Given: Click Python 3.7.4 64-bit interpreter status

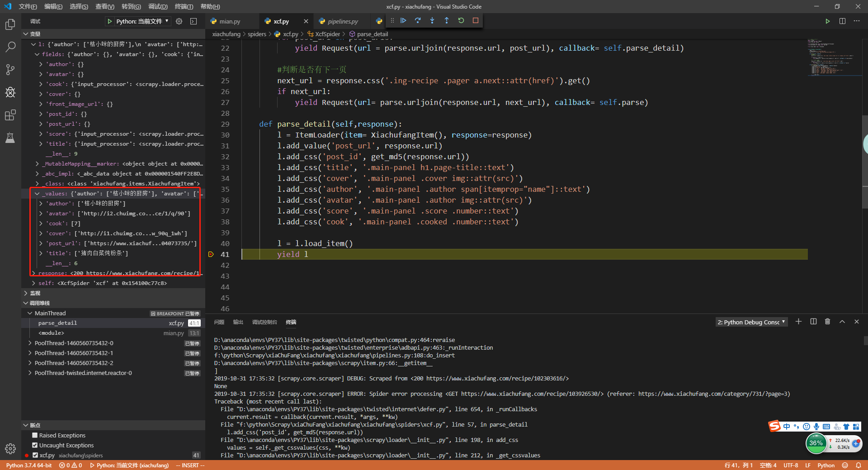Looking at the screenshot, I should click(x=29, y=465).
